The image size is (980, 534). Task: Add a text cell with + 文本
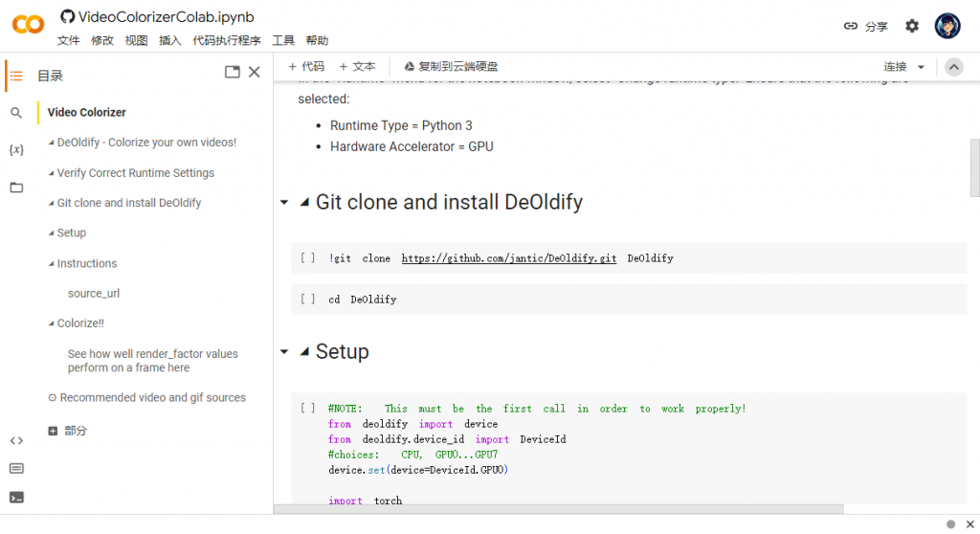(x=358, y=66)
